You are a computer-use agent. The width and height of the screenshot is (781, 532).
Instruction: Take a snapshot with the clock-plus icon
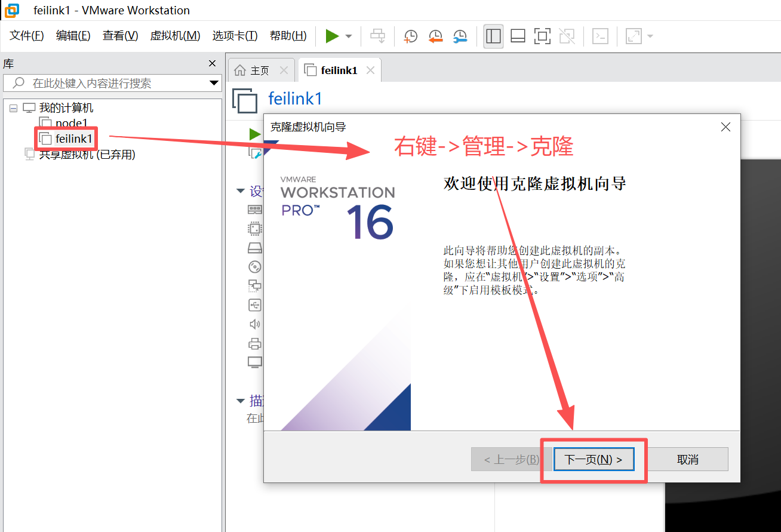point(411,36)
